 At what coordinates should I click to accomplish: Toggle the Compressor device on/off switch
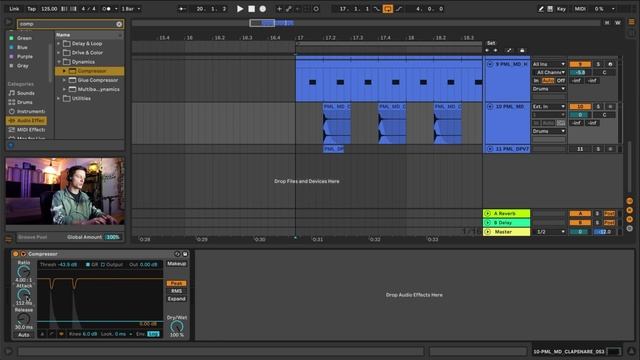(16, 254)
